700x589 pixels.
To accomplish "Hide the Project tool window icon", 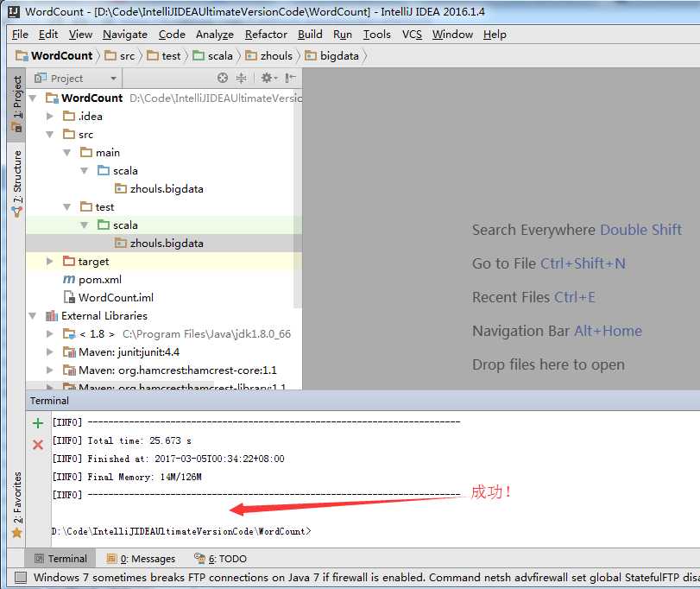I will [290, 78].
